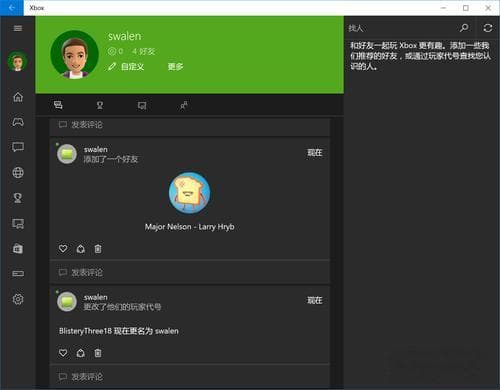Viewport: 500px width, 390px height.
Task: Open the globe activity icon in sidebar
Action: click(x=18, y=172)
